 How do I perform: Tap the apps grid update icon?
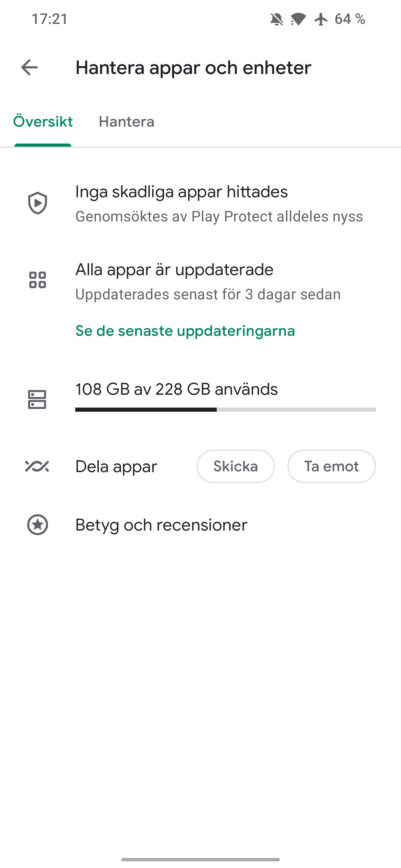[x=37, y=280]
